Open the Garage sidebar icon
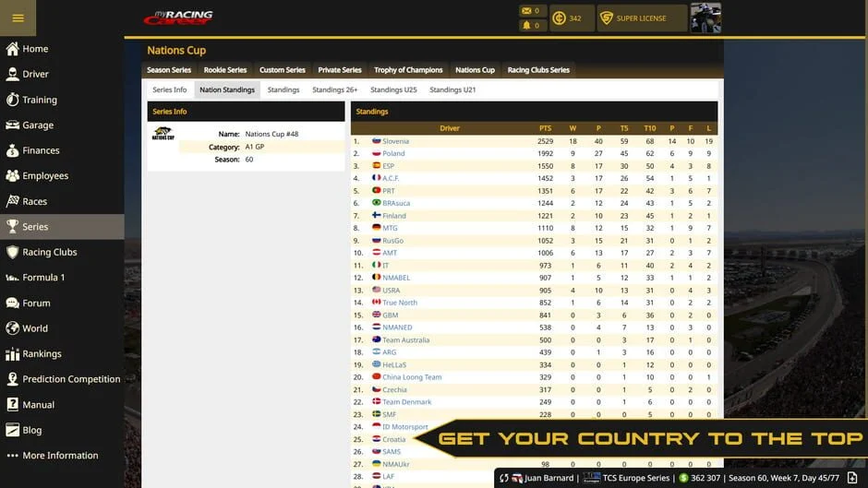Image resolution: width=868 pixels, height=488 pixels. (12, 125)
